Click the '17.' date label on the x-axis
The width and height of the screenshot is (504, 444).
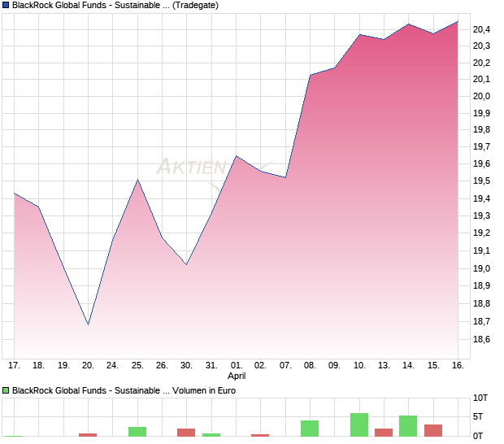[14, 366]
